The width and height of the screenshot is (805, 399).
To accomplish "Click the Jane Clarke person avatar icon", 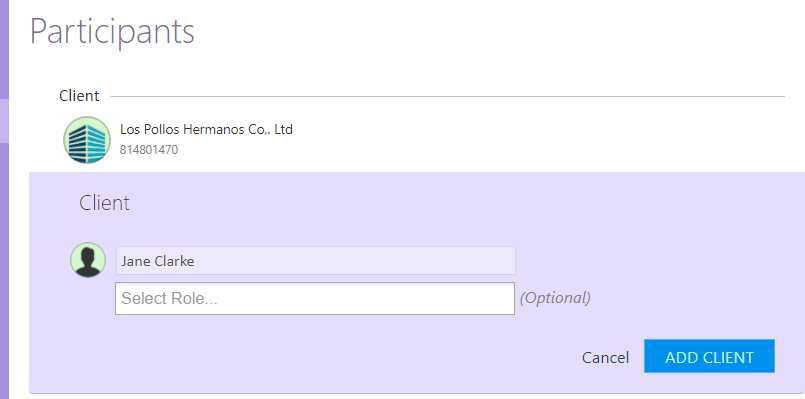I will (88, 260).
